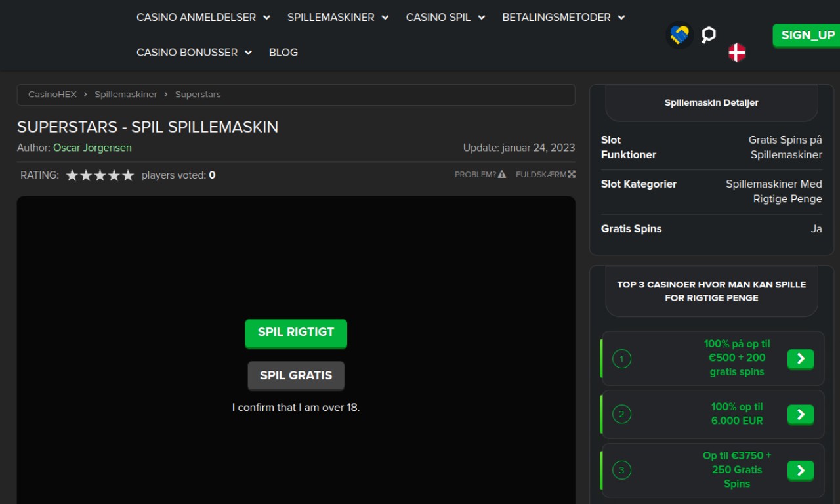The image size is (840, 504).
Task: Open the BETALINGSMETODER menu
Action: pyautogui.click(x=556, y=18)
